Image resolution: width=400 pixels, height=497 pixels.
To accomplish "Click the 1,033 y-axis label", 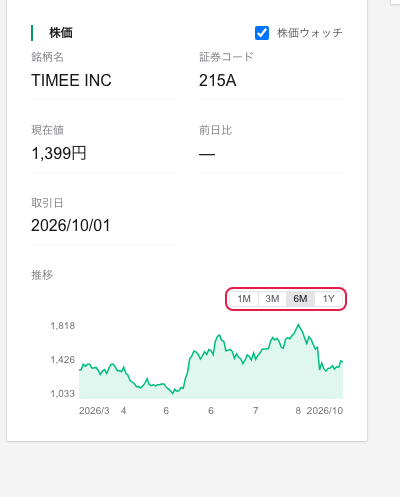I will [x=63, y=394].
